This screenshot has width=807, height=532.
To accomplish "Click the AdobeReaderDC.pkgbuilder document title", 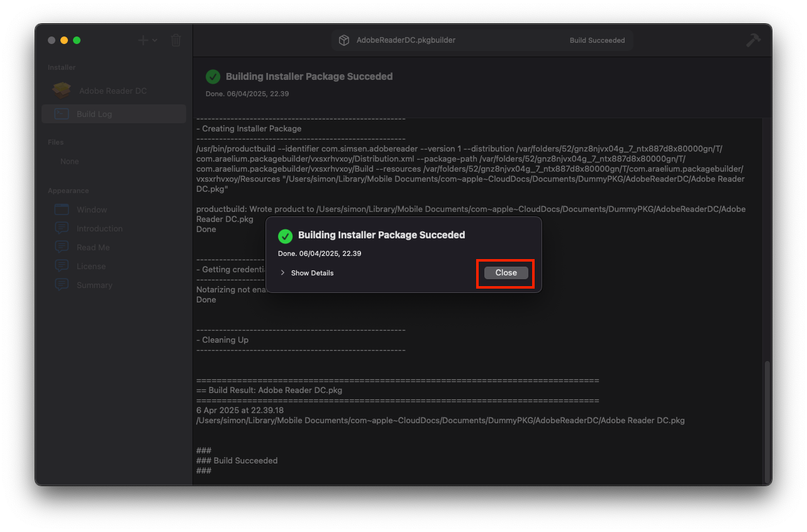I will [406, 40].
